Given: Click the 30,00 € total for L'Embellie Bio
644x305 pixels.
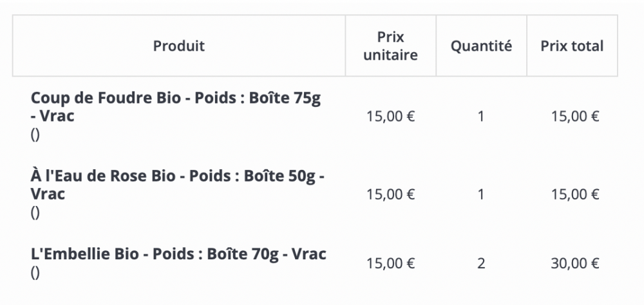Looking at the screenshot, I should (x=575, y=263).
